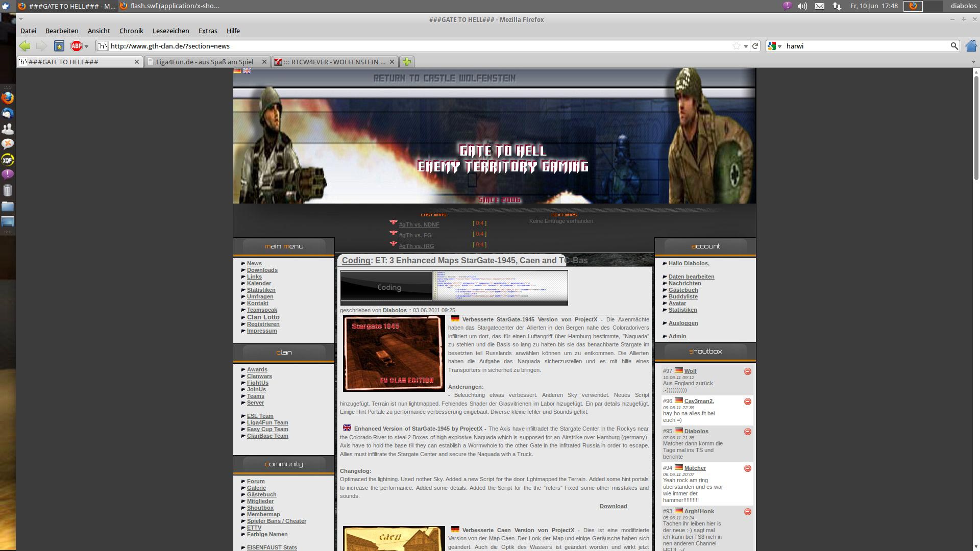This screenshot has width=980, height=551.
Task: Reload the current page
Action: click(755, 46)
